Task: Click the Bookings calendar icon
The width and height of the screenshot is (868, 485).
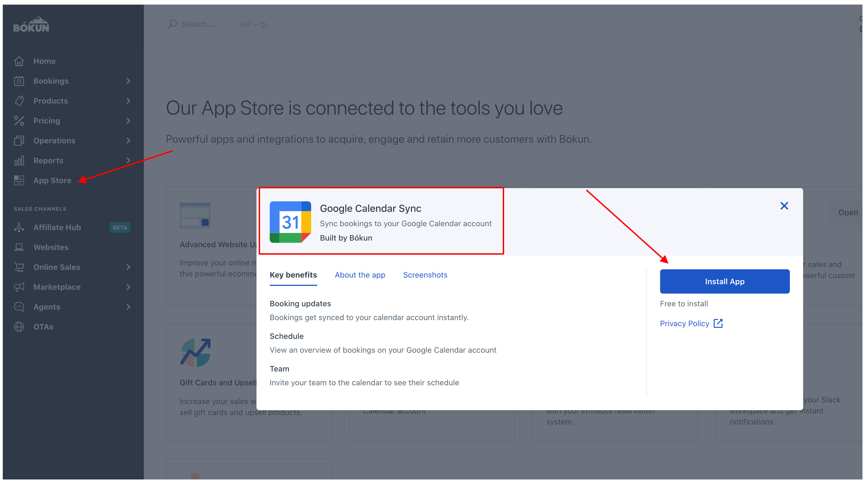Action: point(19,81)
